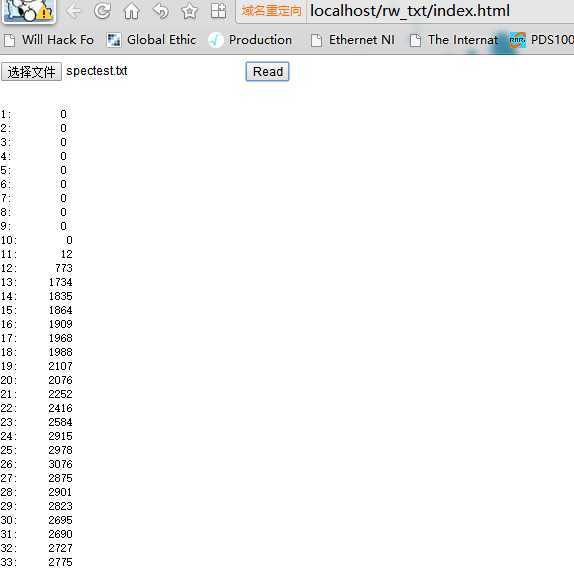
Task: Click the orange domain redirect label
Action: 271,11
